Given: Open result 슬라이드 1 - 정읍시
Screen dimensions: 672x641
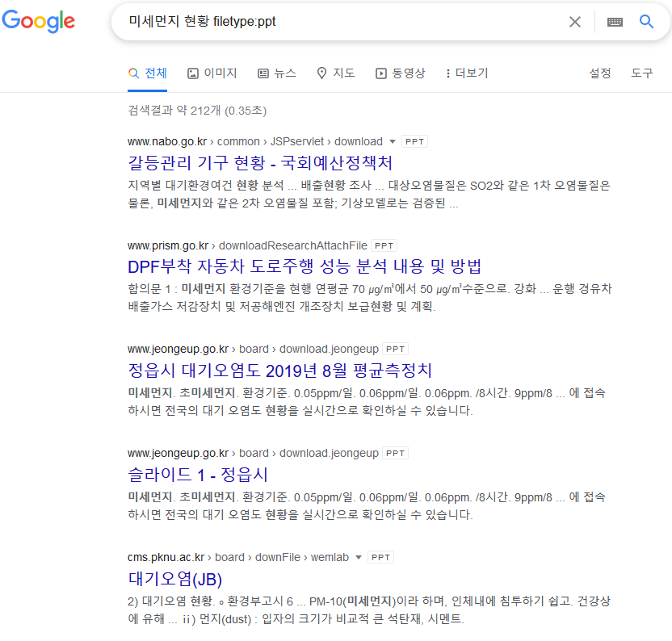Looking at the screenshot, I should tap(198, 475).
